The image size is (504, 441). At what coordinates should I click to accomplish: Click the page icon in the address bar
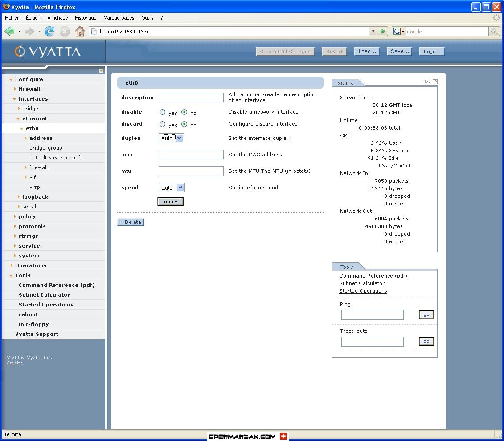click(94, 32)
